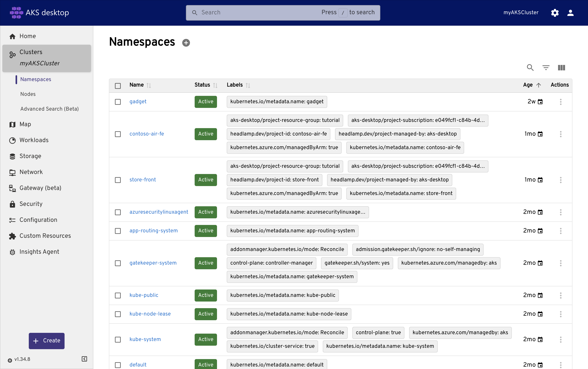Image resolution: width=588 pixels, height=369 pixels.
Task: Open the user account icon
Action: click(570, 13)
